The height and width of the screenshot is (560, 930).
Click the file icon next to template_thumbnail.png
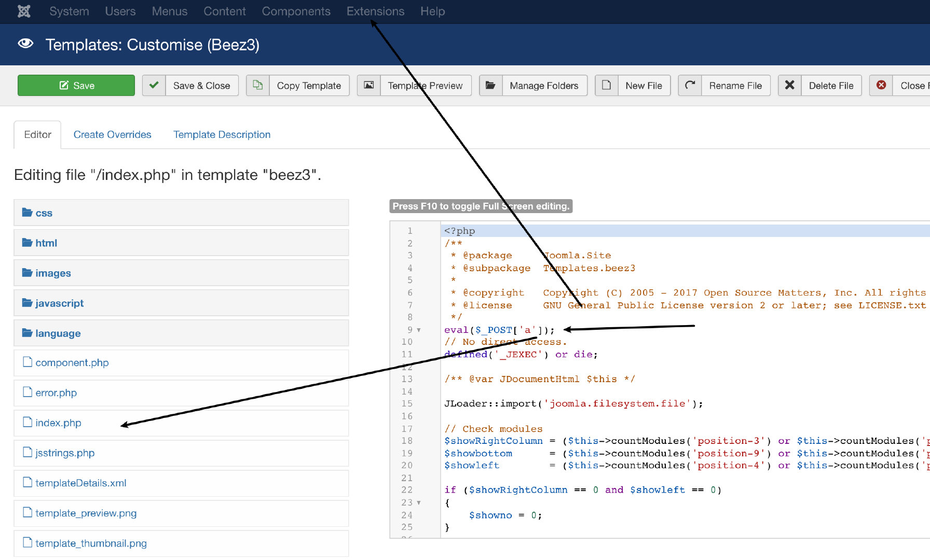coord(28,542)
